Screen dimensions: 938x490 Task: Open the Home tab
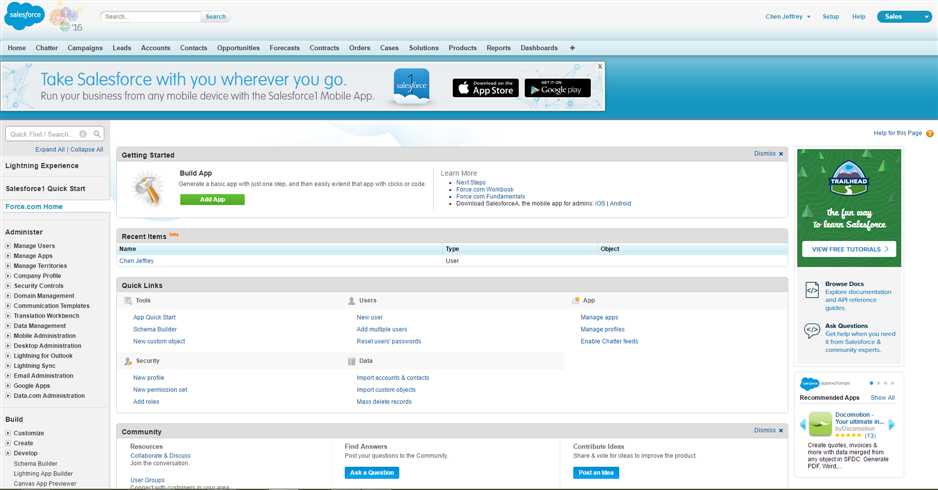click(16, 48)
